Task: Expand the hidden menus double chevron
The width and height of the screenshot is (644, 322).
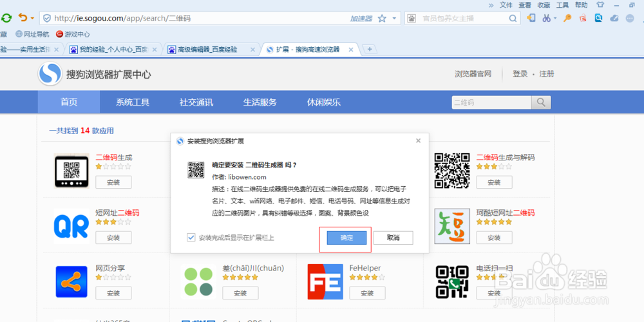Action: 491,5
